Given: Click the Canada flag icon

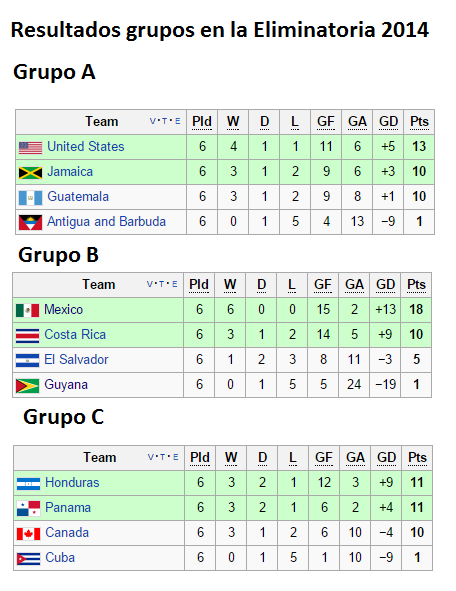Looking at the screenshot, I should point(29,534).
